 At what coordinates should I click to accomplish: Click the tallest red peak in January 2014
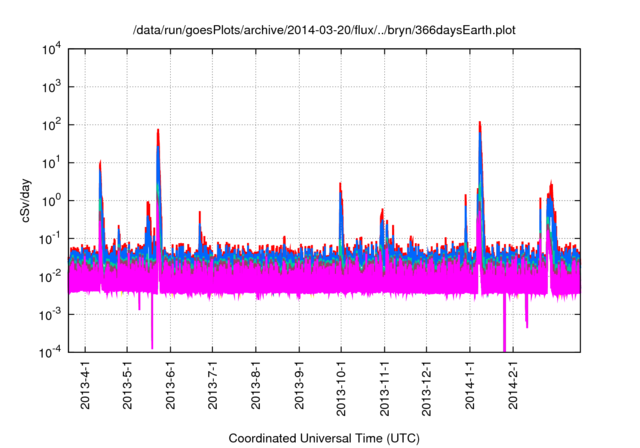coord(480,126)
